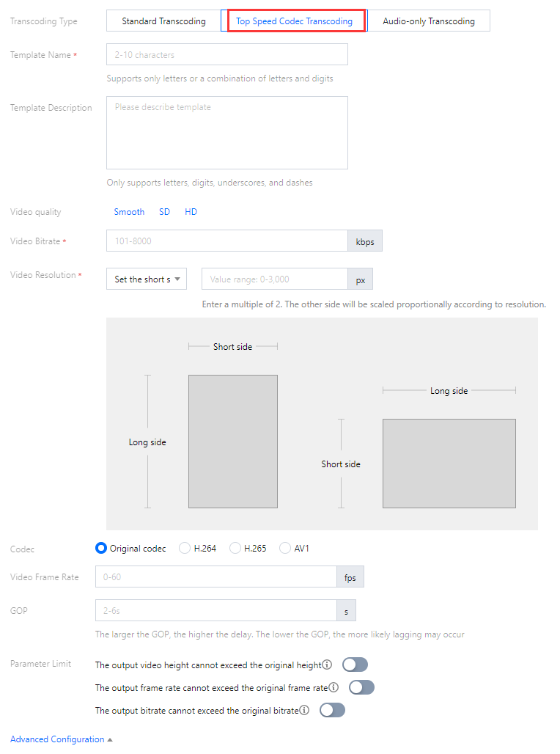Switch to Audio-only Transcoding tab
The height and width of the screenshot is (754, 560).
tap(428, 21)
